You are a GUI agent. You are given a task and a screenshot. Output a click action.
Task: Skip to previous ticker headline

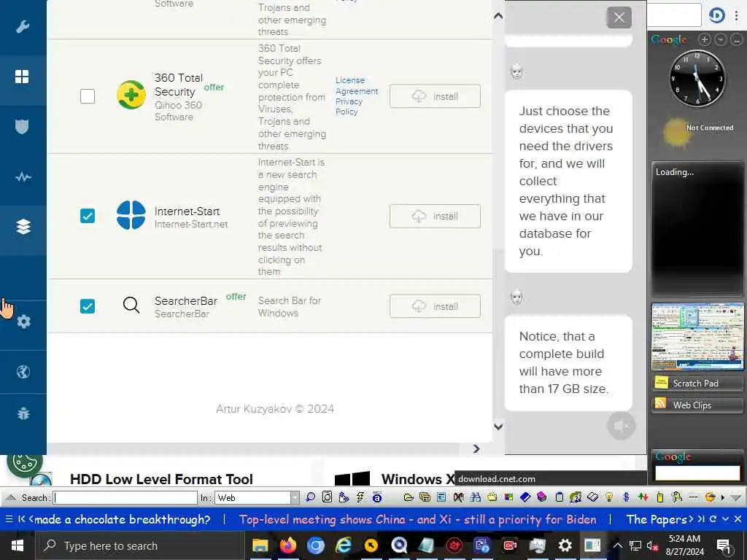[21, 519]
